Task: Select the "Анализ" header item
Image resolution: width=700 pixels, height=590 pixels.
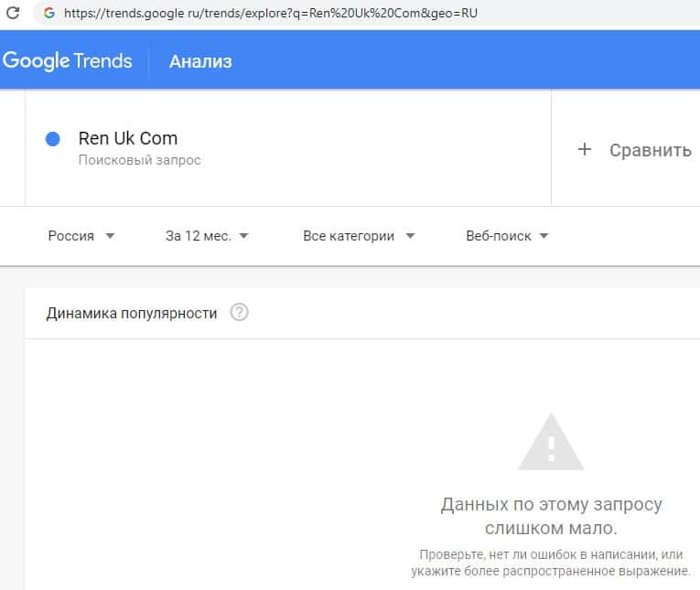Action: click(x=200, y=61)
